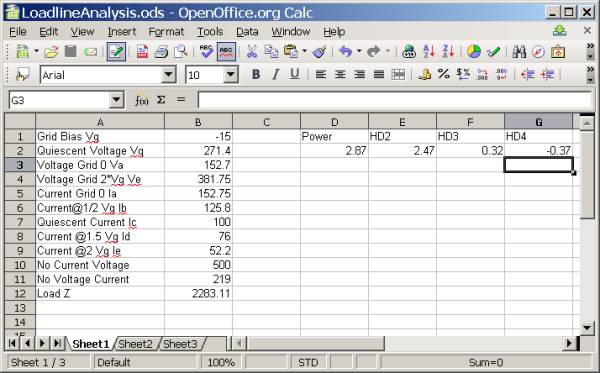Expand the Undo history dropdown
Image resolution: width=600 pixels, height=373 pixels.
coord(359,51)
